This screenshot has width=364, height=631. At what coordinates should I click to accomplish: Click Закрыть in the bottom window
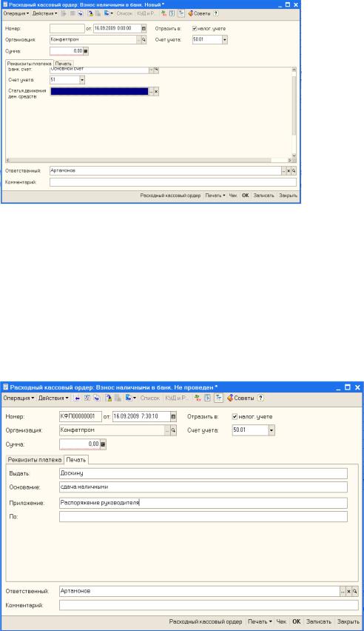(x=348, y=622)
